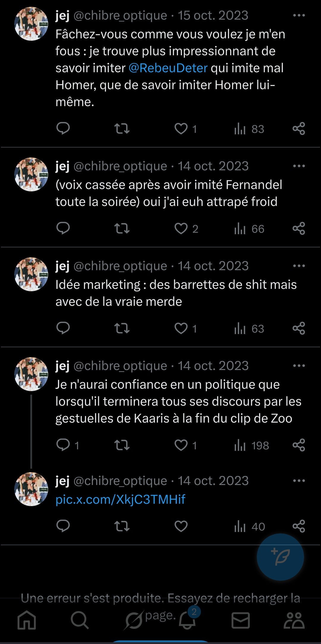Open the pic.x.com/XkjC3TMHif link

click(x=120, y=500)
